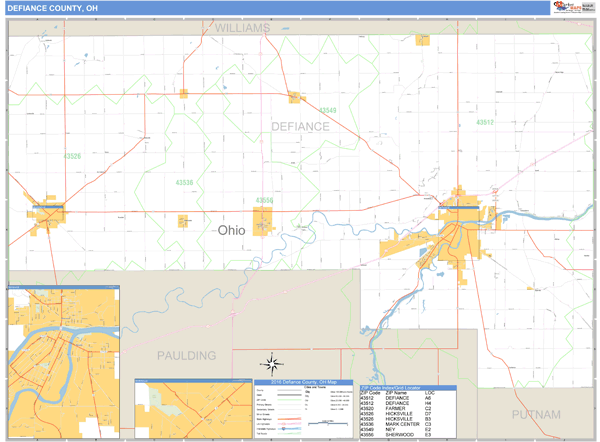Click the PAULDING county label
Viewport: 600px width, 442px height.
coord(186,355)
